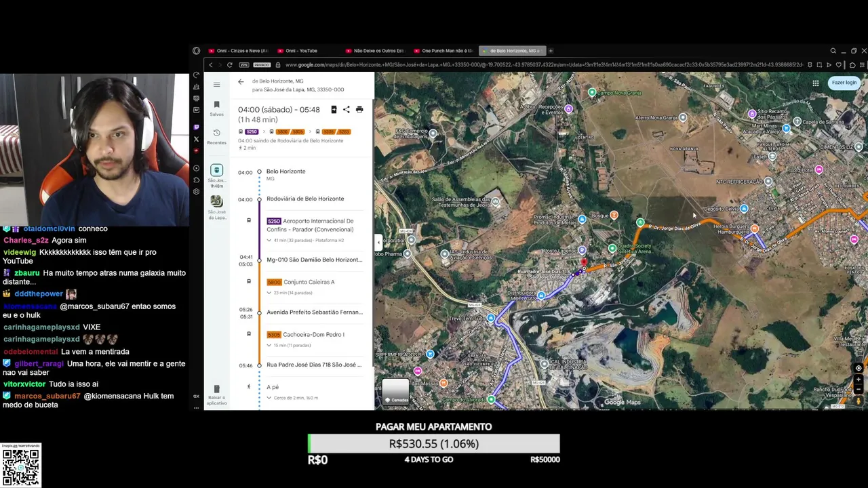Image resolution: width=868 pixels, height=488 pixels.
Task: Switch to One Punch Man tab
Action: click(443, 51)
